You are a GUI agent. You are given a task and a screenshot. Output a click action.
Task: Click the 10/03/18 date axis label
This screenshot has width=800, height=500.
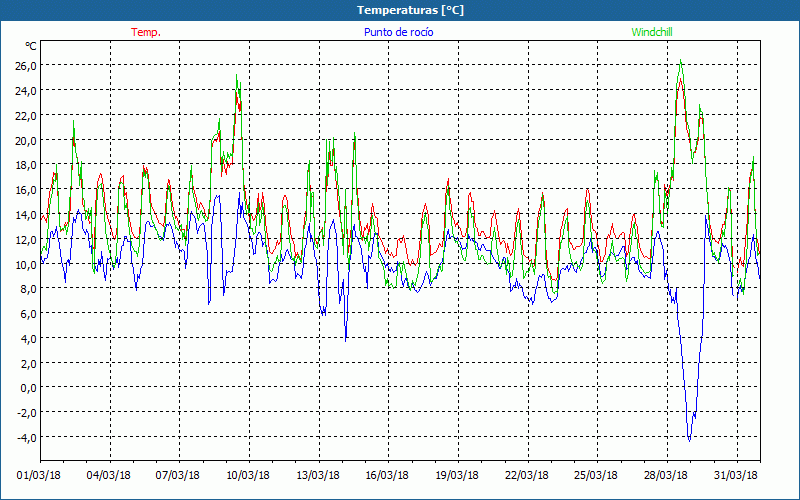248,475
